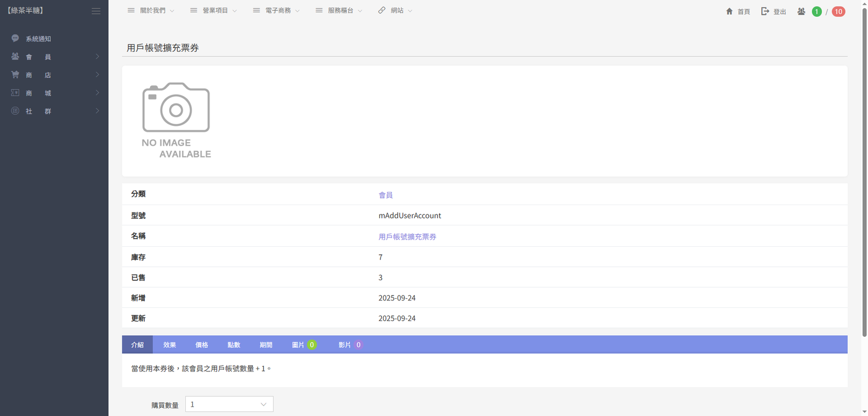Screen dimensions: 868x416
Task: Click the 登出 logout icon
Action: tap(765, 12)
